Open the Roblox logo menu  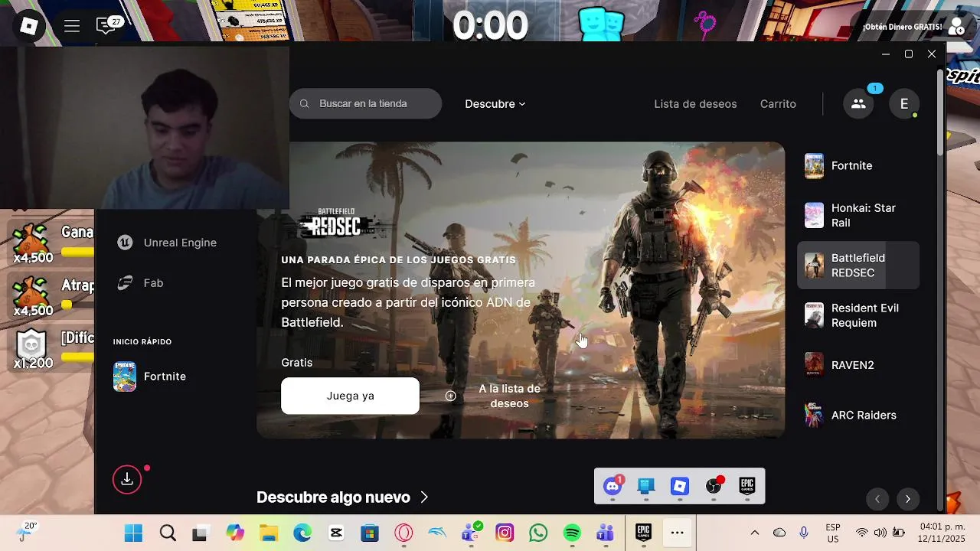[29, 27]
